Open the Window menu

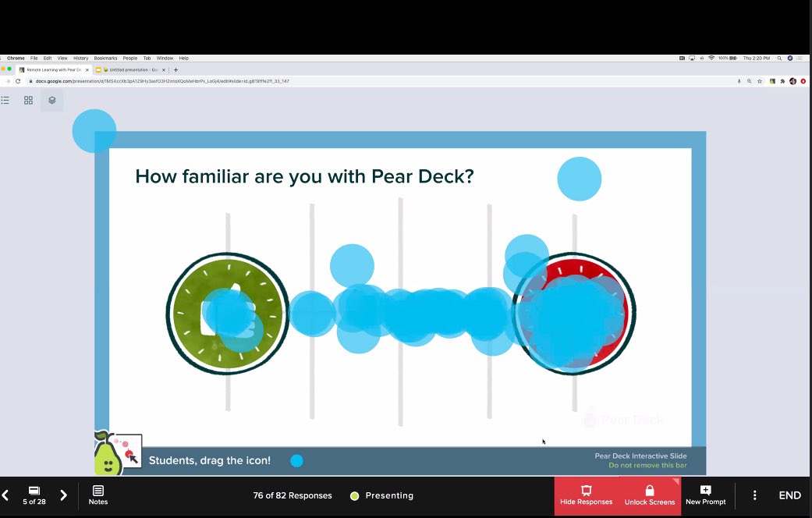point(165,58)
